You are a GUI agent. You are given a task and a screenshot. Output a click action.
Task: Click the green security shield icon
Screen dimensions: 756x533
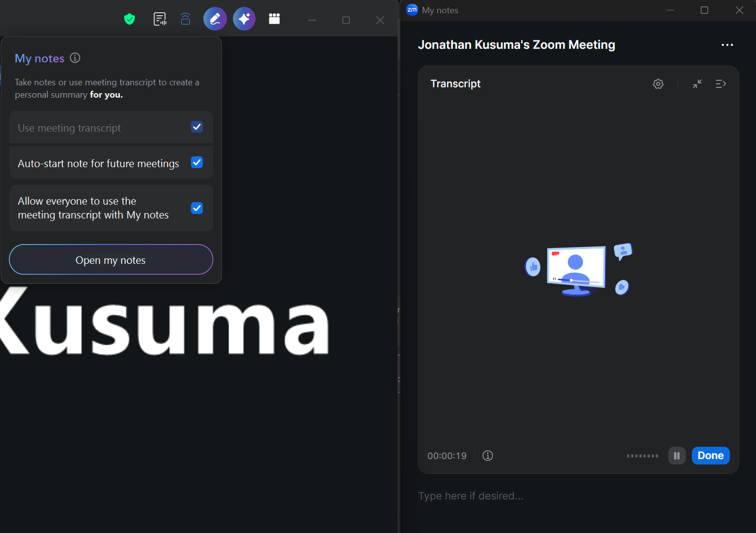click(x=129, y=19)
